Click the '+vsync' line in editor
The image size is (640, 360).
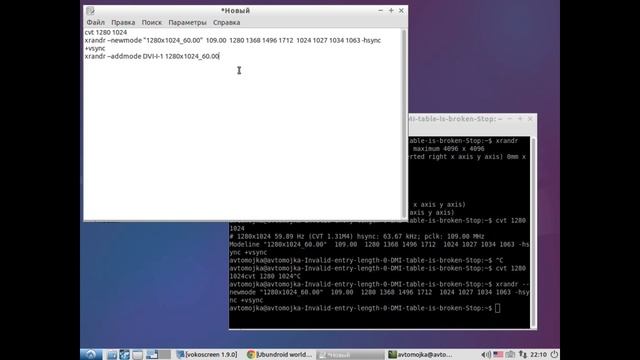[x=95, y=48]
